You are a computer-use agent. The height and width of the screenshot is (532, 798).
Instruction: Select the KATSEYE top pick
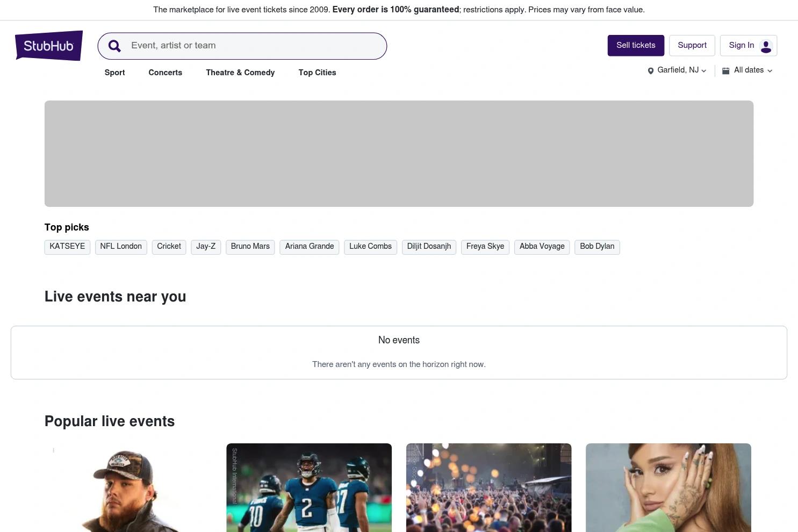pyautogui.click(x=67, y=247)
